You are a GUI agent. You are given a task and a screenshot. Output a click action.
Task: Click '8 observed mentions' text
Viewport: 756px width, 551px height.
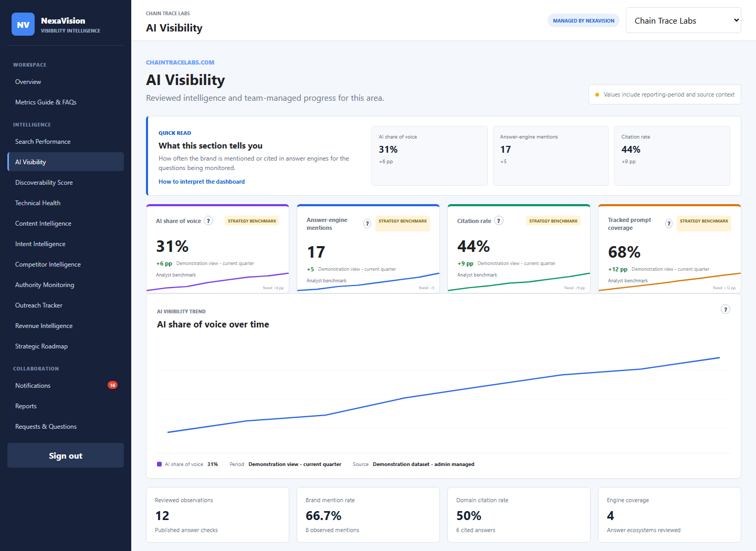coord(332,531)
